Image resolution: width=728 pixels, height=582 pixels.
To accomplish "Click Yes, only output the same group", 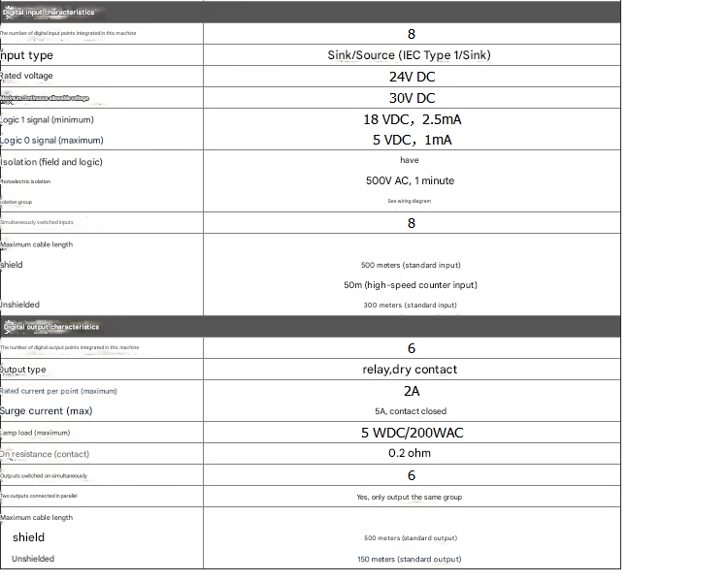I will pyautogui.click(x=410, y=498).
